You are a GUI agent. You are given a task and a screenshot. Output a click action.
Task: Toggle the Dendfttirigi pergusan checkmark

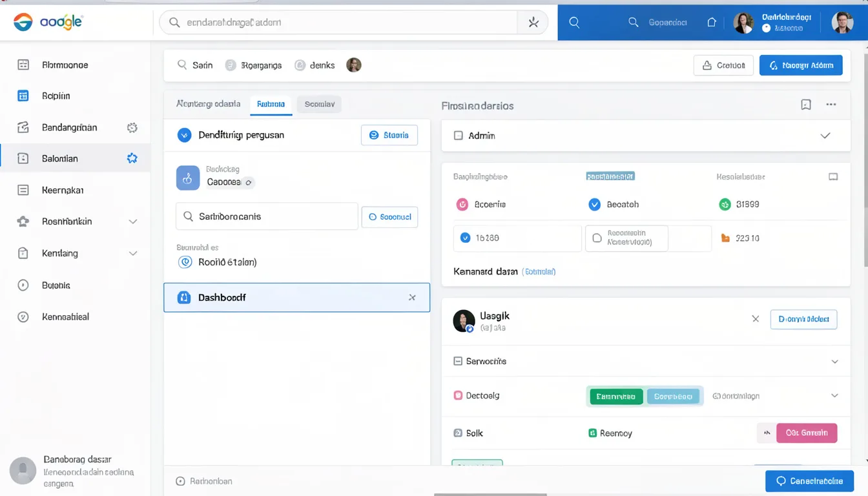[x=184, y=135]
